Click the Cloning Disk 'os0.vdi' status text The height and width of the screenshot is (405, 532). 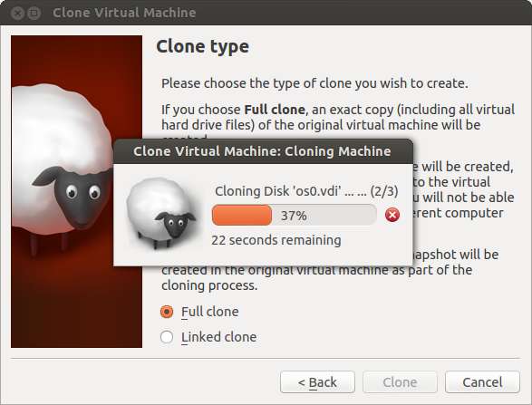pos(306,191)
